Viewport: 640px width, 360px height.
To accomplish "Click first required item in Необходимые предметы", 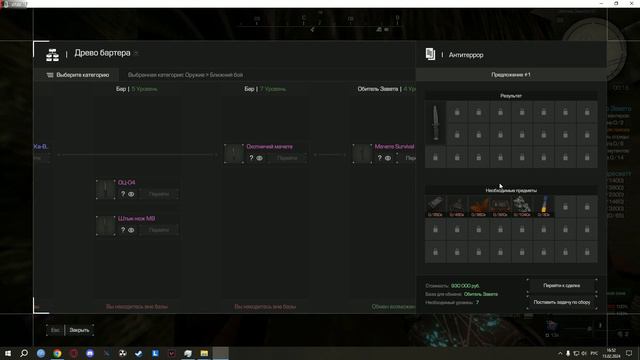I will coord(435,207).
